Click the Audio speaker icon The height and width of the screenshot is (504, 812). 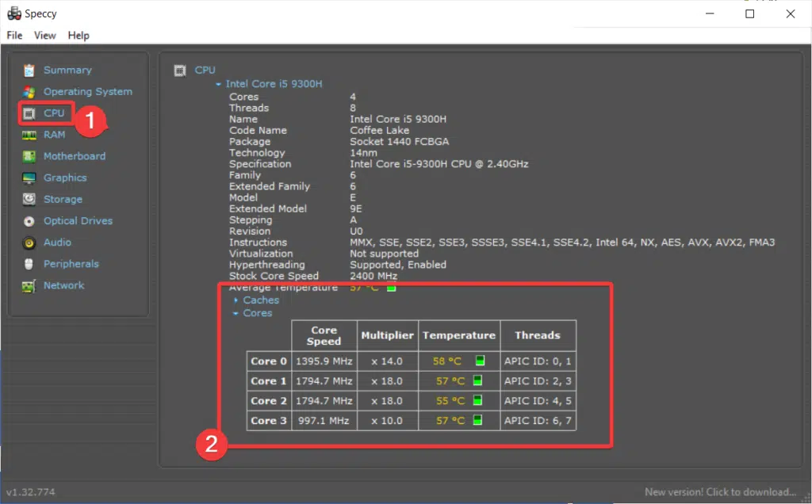tap(29, 242)
